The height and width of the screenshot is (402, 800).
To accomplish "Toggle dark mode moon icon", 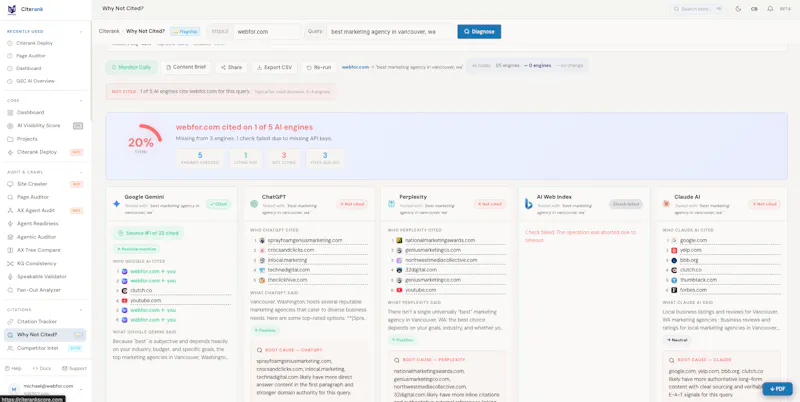I will tap(738, 9).
